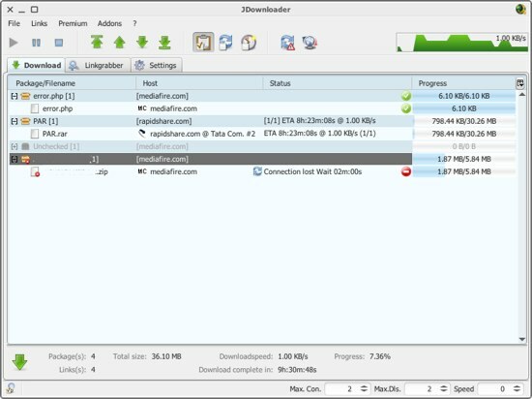532x399 pixels.
Task: Pause downloads using the pause icon
Action: click(x=36, y=43)
